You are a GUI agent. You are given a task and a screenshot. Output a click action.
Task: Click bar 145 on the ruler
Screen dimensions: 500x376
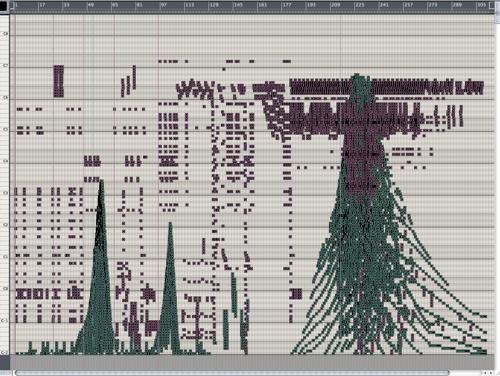(x=238, y=5)
